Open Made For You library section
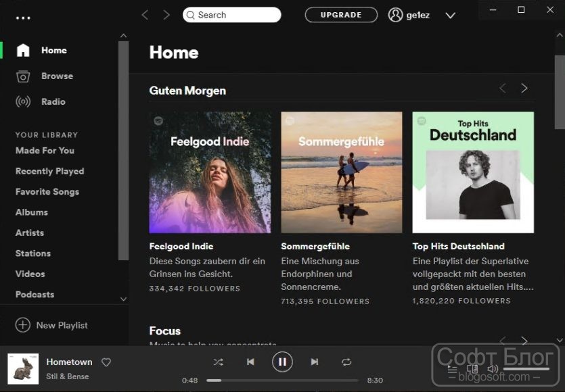Screen dimensions: 565x392 (x=45, y=151)
